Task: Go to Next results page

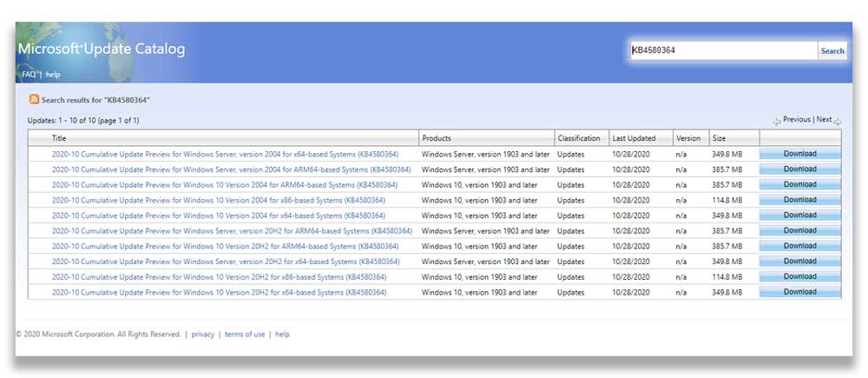Action: [x=824, y=120]
